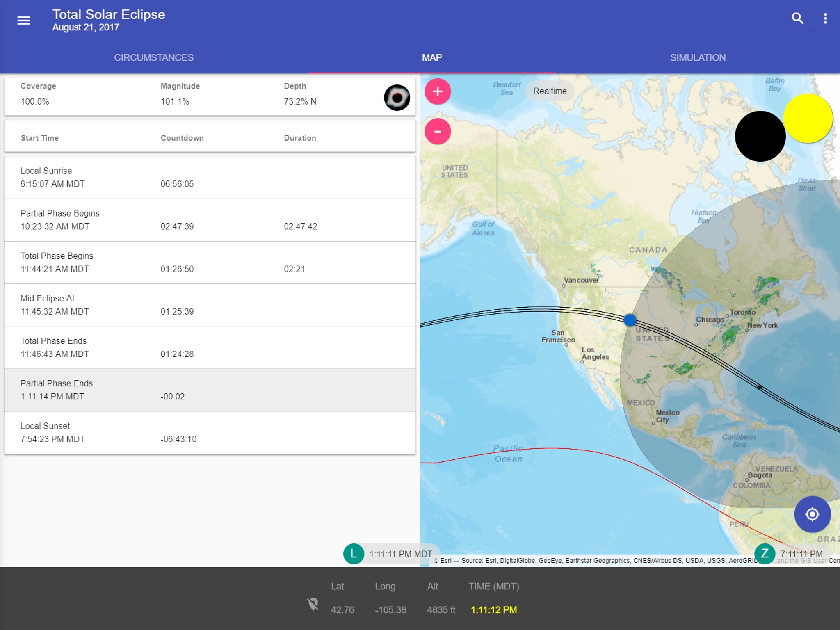The image size is (840, 630).
Task: Click the GPS location-off icon
Action: pos(313,604)
